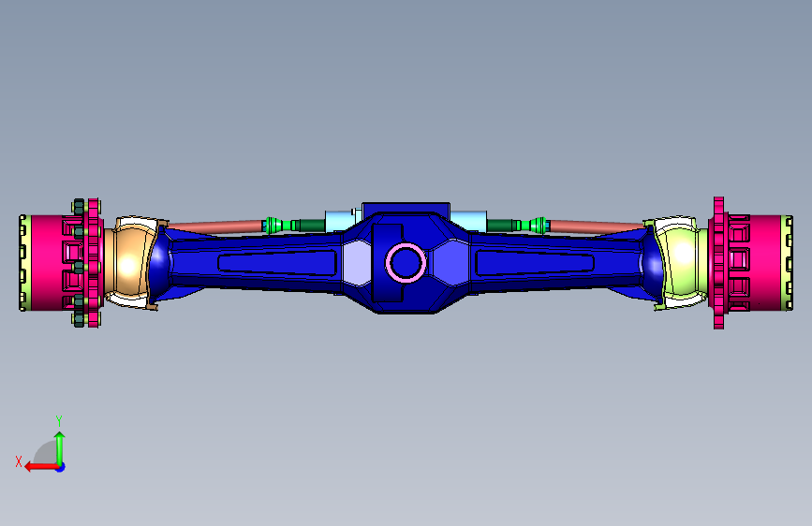Select the bright green right tie rod end

[539, 226]
